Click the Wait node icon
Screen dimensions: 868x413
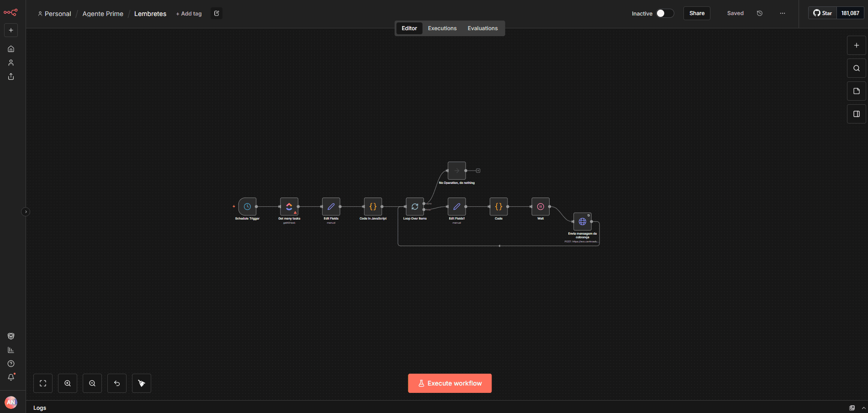540,207
